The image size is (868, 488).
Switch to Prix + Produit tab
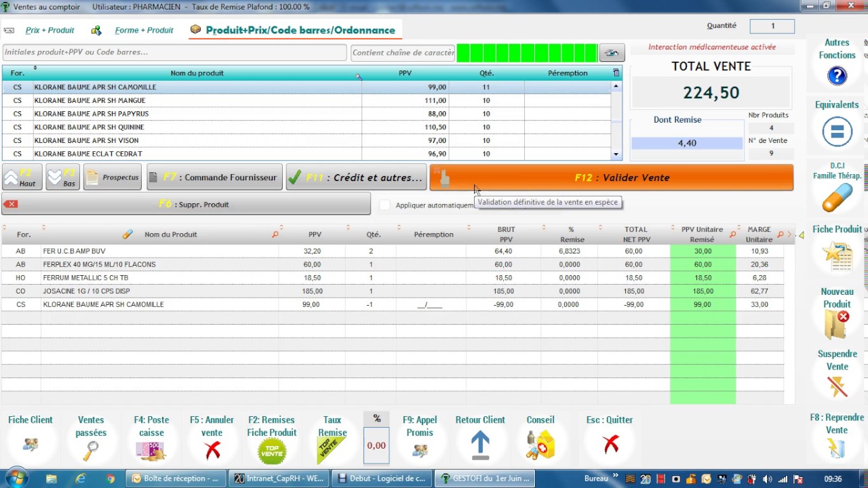(x=50, y=30)
